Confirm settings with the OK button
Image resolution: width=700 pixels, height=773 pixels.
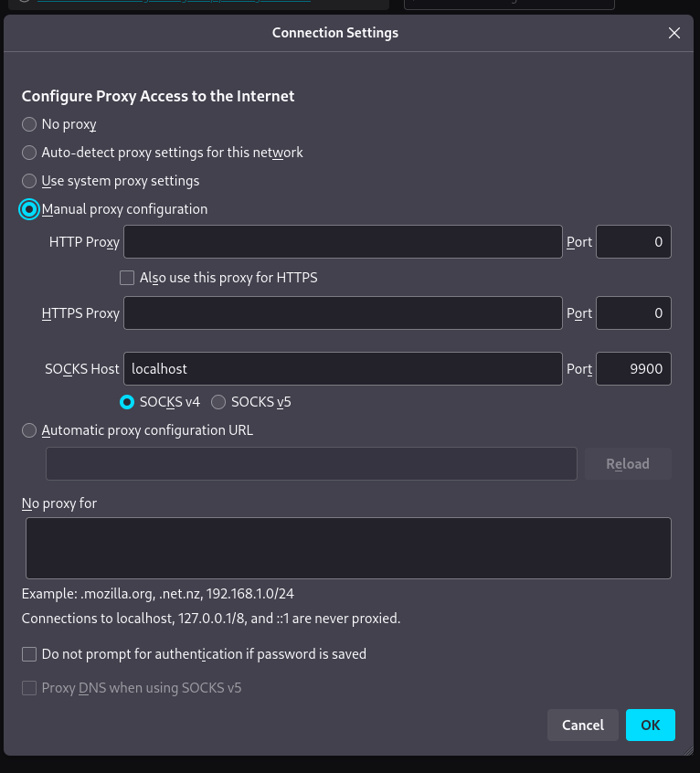pyautogui.click(x=650, y=725)
